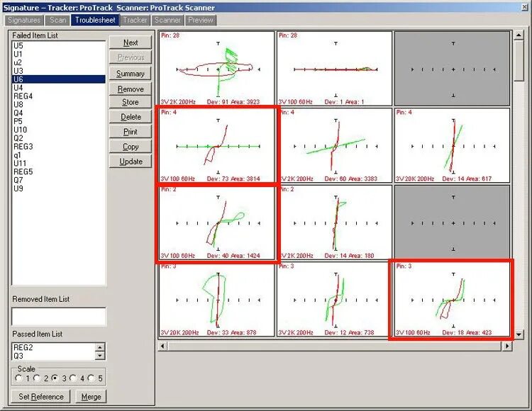Select REG5 in Failed Item List
The height and width of the screenshot is (411, 532).
tap(59, 171)
